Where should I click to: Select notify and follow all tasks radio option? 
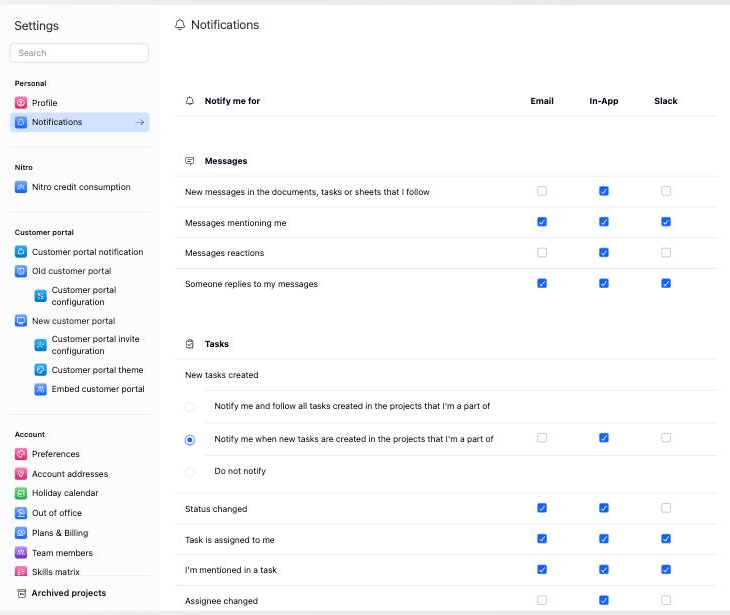click(190, 407)
